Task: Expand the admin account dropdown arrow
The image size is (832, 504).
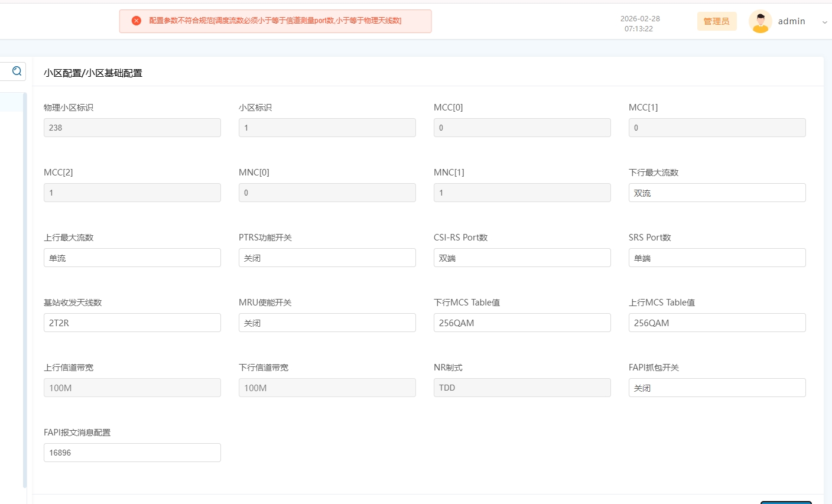Action: click(x=824, y=22)
